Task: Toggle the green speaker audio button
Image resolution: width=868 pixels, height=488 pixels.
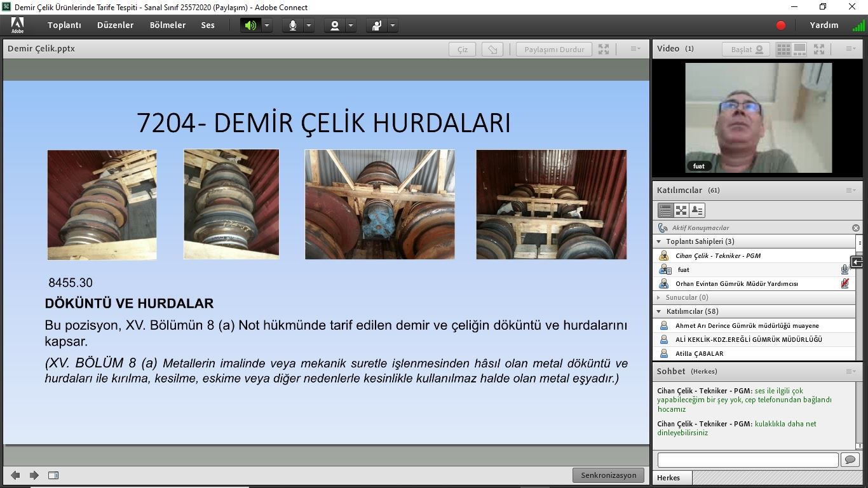Action: [x=250, y=25]
